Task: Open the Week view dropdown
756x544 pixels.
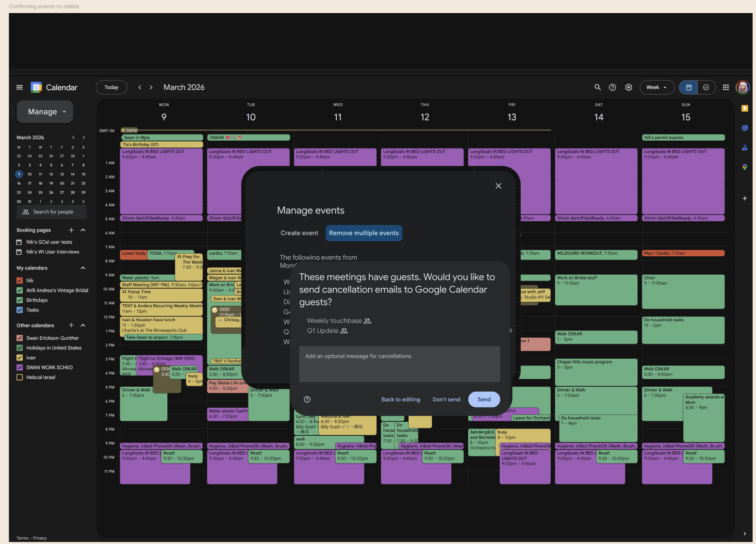Action: tap(657, 87)
